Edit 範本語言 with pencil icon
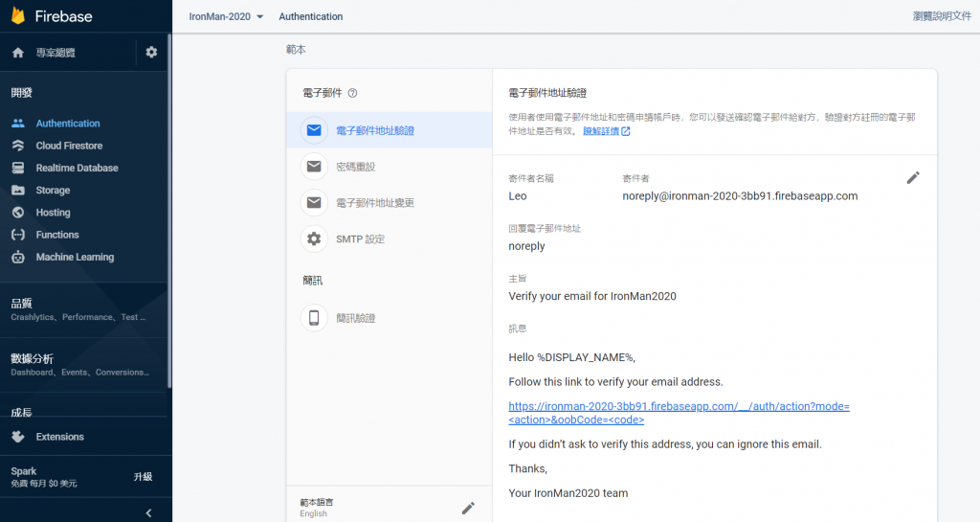 (468, 508)
